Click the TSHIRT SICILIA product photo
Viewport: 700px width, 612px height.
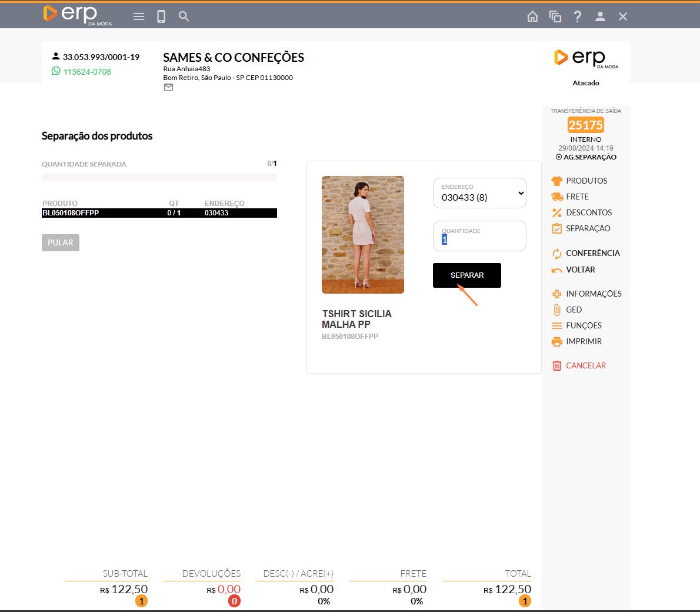pyautogui.click(x=363, y=235)
